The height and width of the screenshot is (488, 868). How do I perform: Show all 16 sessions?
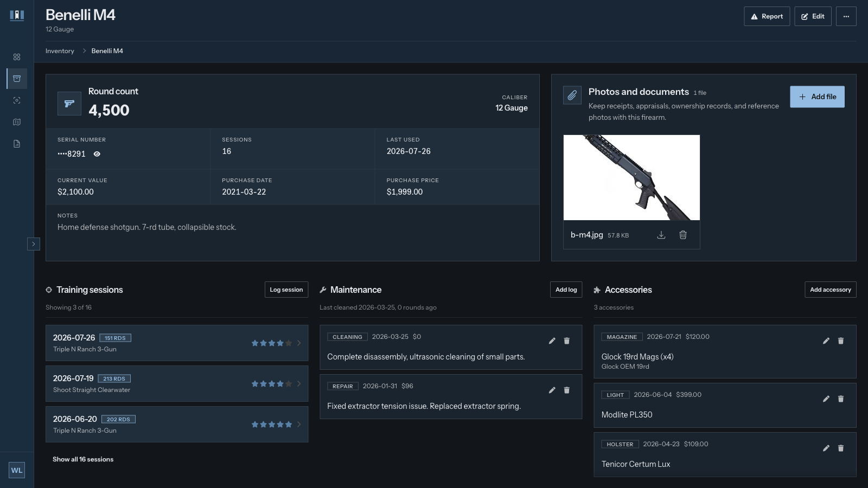83,459
